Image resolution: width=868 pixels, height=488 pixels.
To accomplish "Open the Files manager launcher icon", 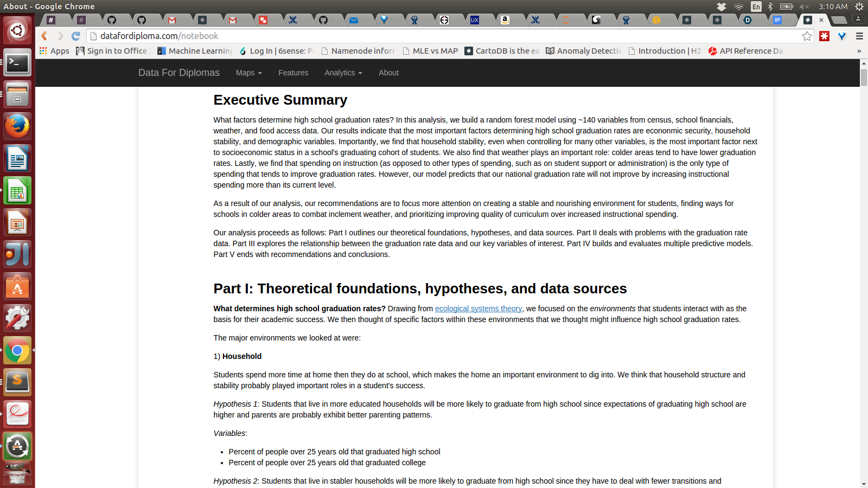I will (x=17, y=95).
